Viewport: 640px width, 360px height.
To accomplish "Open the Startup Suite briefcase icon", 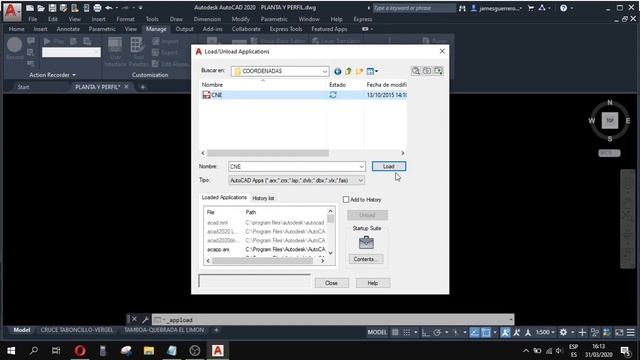I will point(366,242).
